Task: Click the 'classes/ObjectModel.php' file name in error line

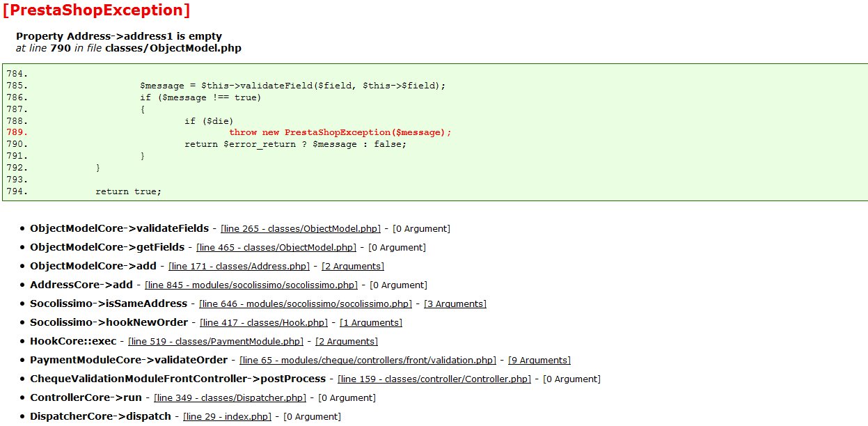Action: (173, 48)
